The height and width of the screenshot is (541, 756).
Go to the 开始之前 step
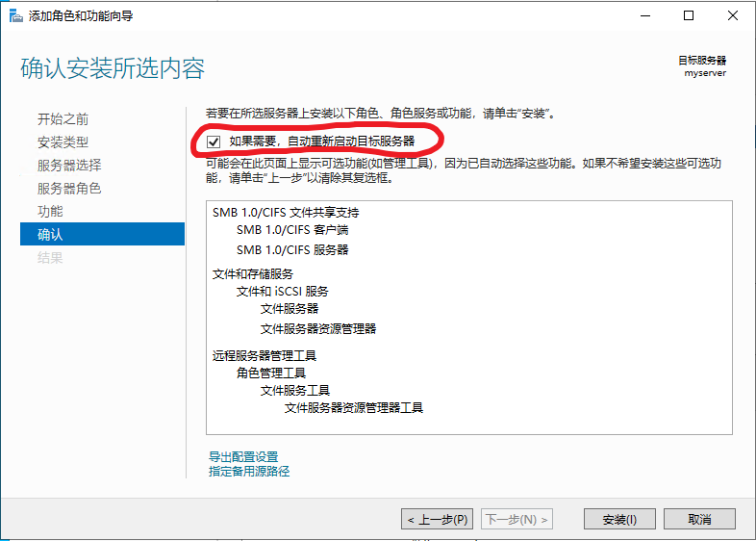(63, 119)
